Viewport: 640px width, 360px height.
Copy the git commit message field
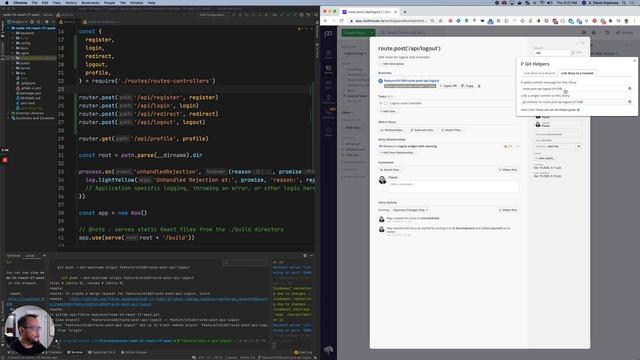[630, 89]
